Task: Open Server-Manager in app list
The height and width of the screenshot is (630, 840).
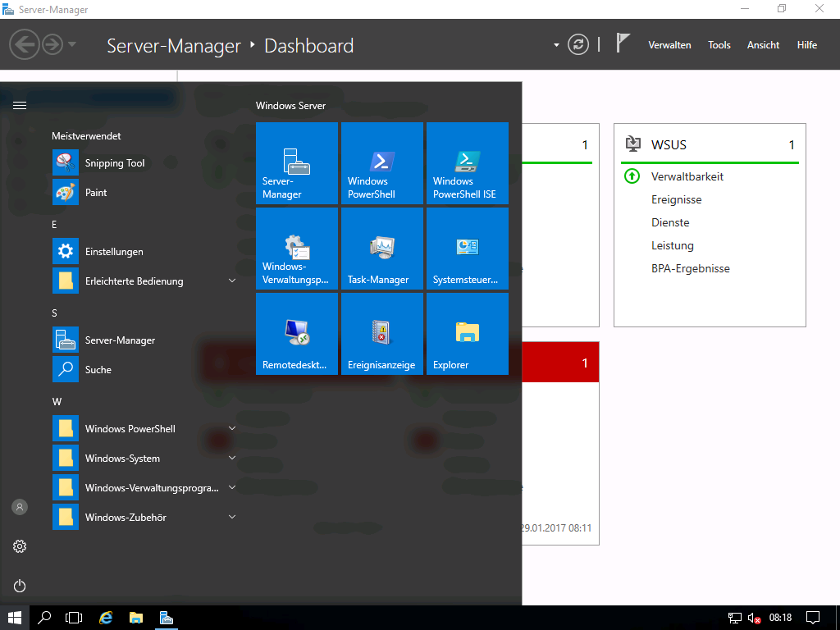Action: pyautogui.click(x=144, y=340)
